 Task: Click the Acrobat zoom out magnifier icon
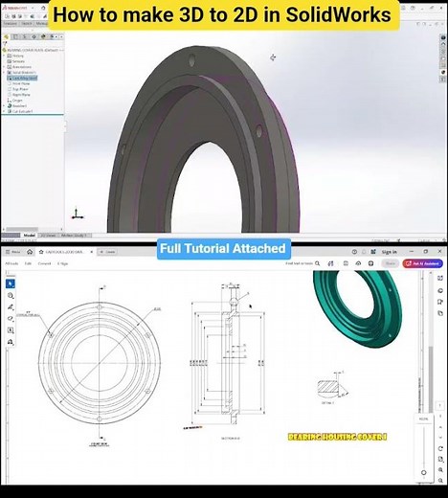point(440,481)
